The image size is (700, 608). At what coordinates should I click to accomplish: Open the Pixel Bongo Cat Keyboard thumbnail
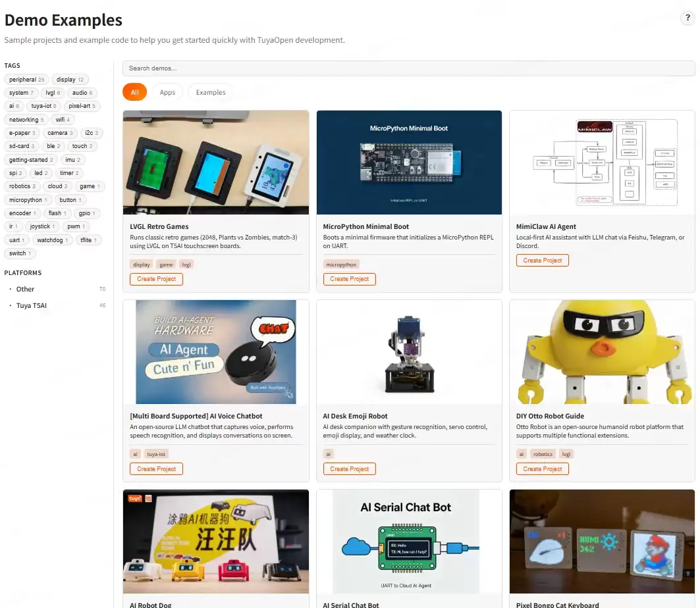pyautogui.click(x=602, y=542)
